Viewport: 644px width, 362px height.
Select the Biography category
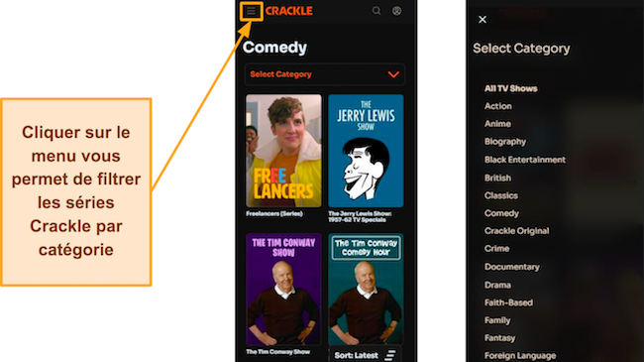tap(505, 142)
